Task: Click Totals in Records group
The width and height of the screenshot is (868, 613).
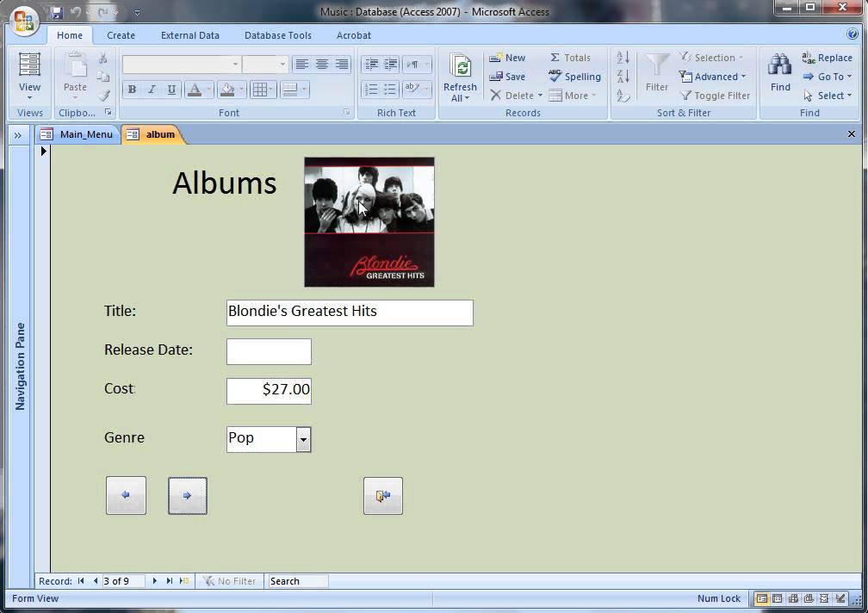Action: pos(570,58)
